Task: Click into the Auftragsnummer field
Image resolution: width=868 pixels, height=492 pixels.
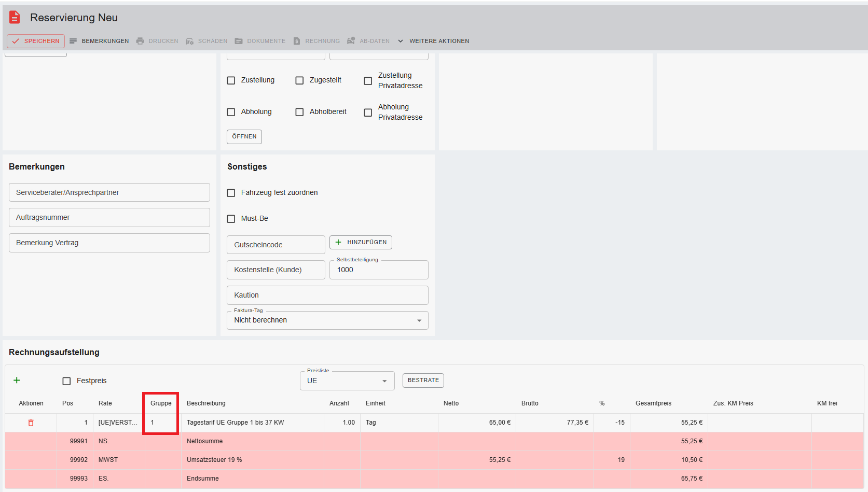Action: tap(109, 218)
